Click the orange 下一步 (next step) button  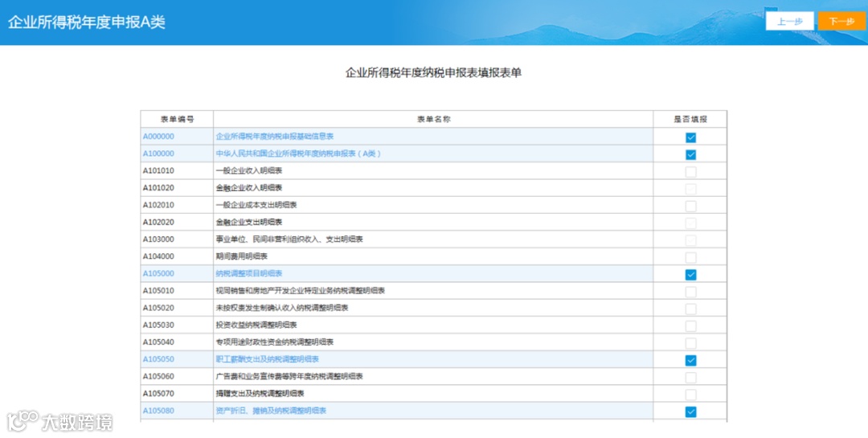[x=842, y=21]
